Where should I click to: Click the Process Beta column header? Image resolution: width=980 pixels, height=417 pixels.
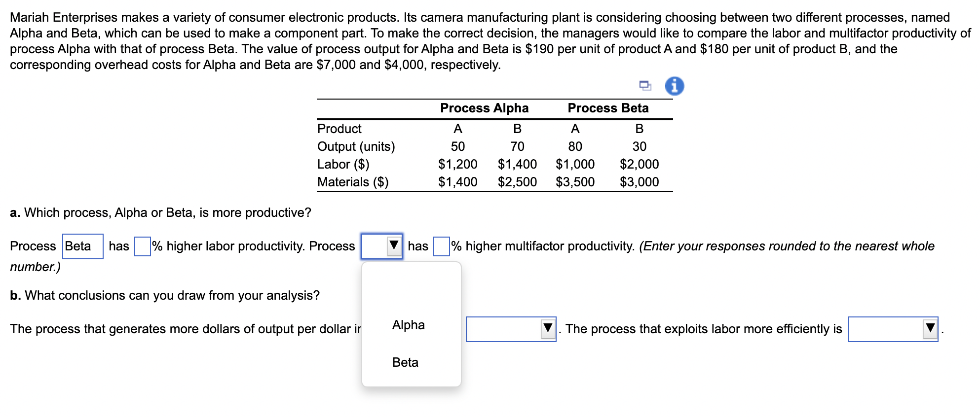click(x=607, y=108)
